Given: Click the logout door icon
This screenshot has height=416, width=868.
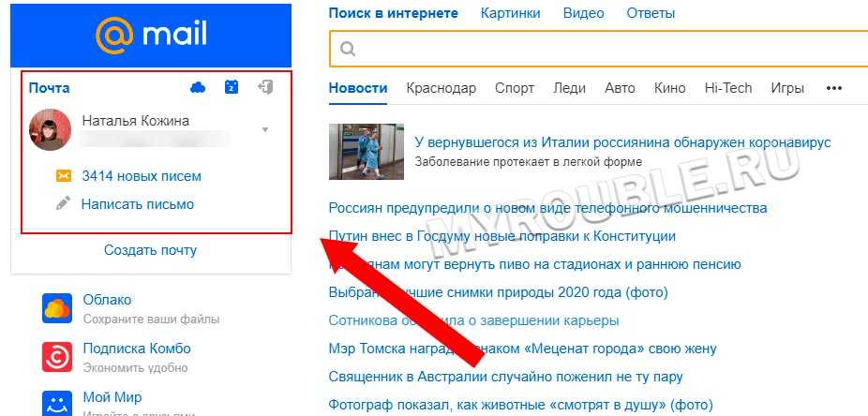Looking at the screenshot, I should coord(265,88).
